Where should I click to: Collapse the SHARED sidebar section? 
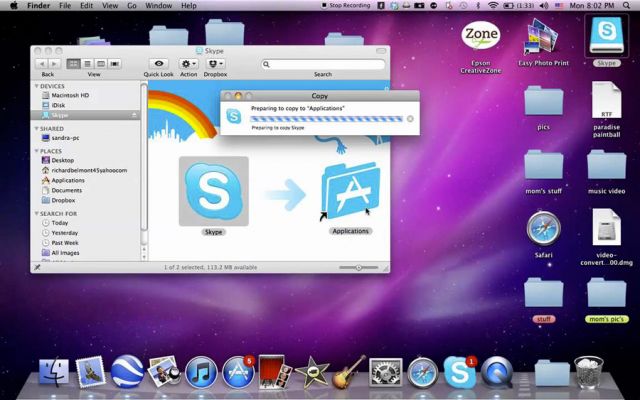point(37,129)
